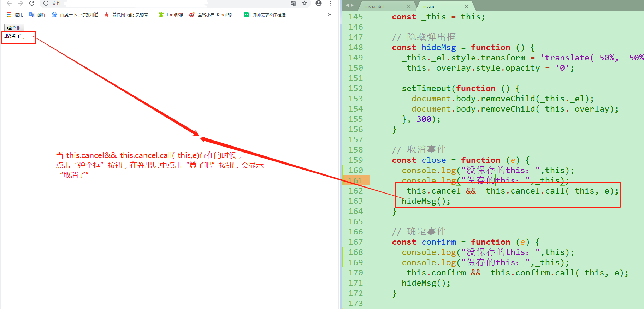Click the '_this._el.style.transform' line
The image size is (644, 309).
click(x=522, y=58)
